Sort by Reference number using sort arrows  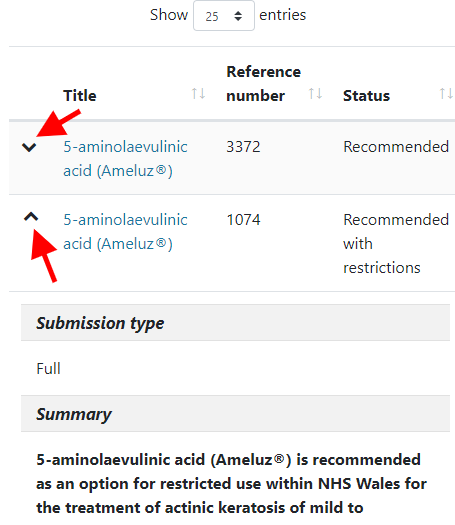click(315, 94)
